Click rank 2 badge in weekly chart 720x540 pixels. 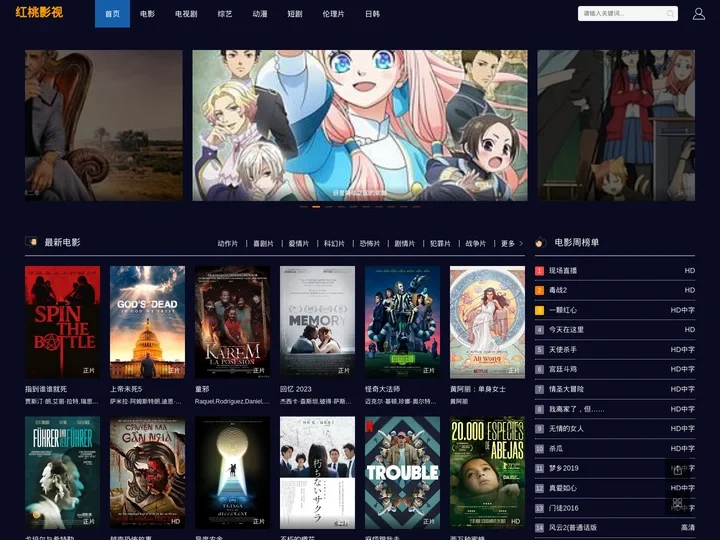pos(540,290)
